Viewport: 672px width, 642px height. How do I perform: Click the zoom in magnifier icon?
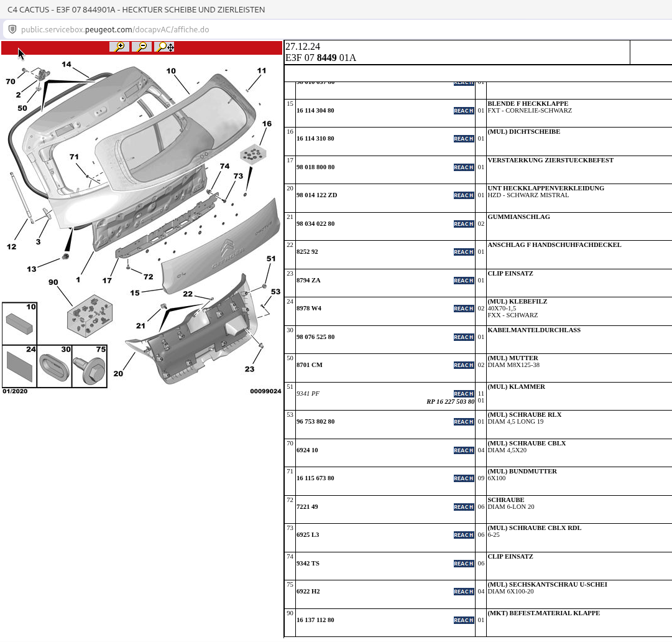119,47
